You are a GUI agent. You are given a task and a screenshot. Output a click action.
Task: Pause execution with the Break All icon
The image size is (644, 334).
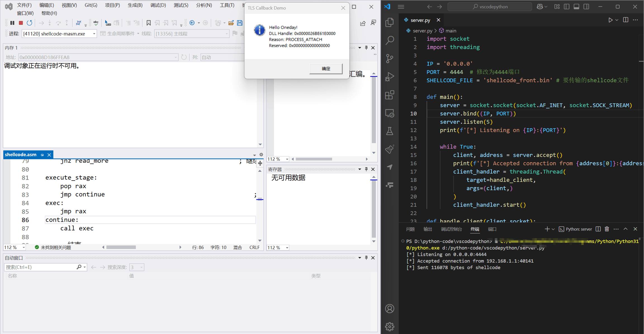[12, 23]
